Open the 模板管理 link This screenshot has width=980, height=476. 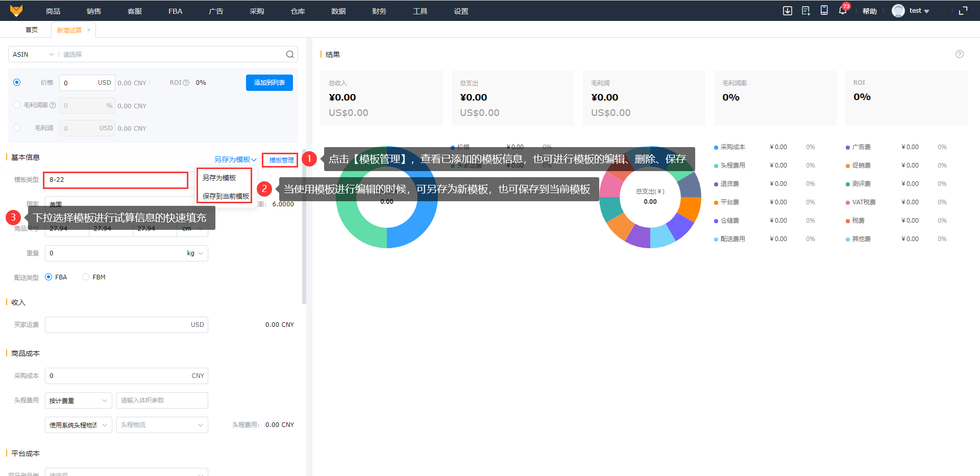point(281,160)
